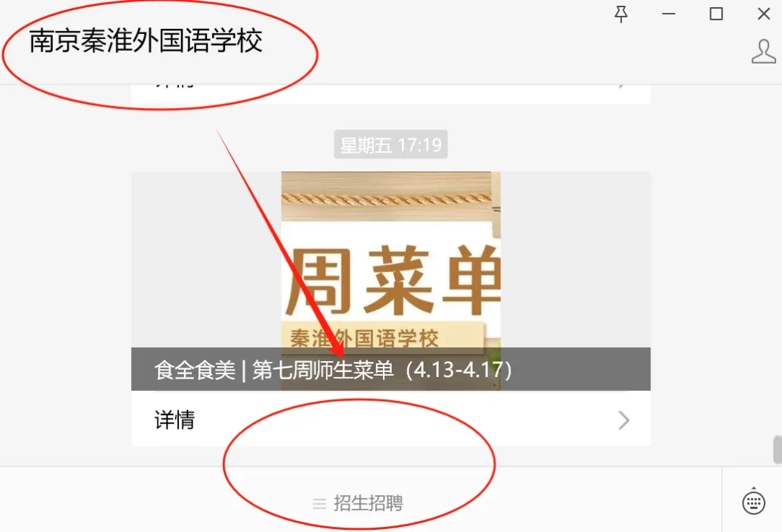Maximize the chat window
The height and width of the screenshot is (532, 782).
point(716,14)
